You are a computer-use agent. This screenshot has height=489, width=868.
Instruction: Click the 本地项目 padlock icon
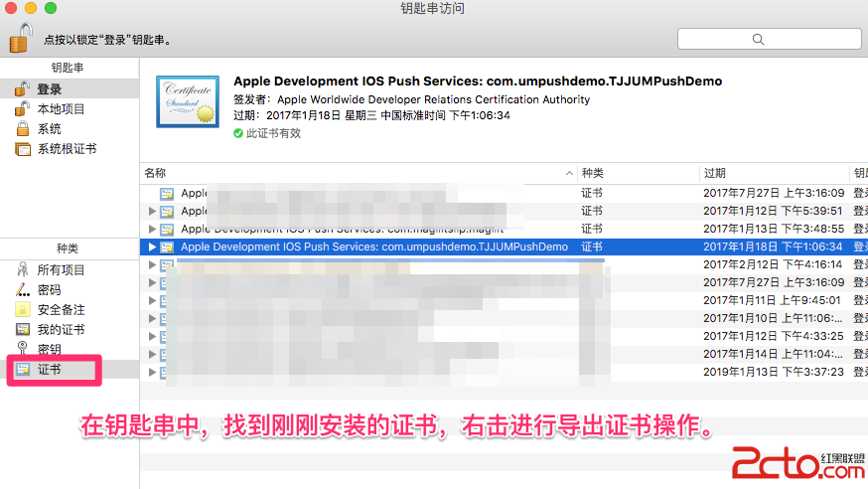point(22,108)
